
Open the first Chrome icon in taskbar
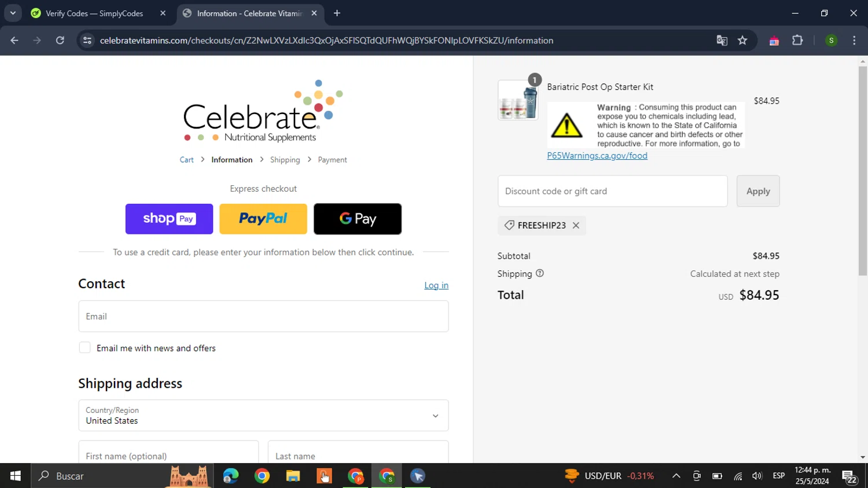point(262,476)
